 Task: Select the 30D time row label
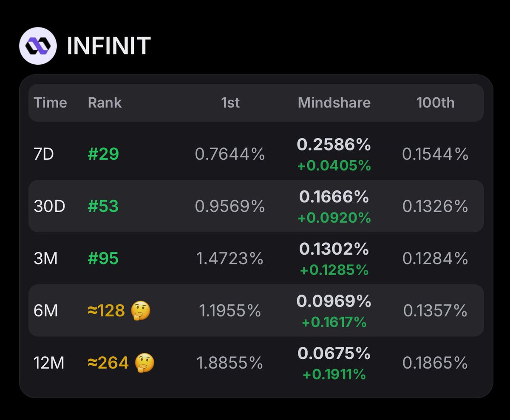click(x=49, y=206)
